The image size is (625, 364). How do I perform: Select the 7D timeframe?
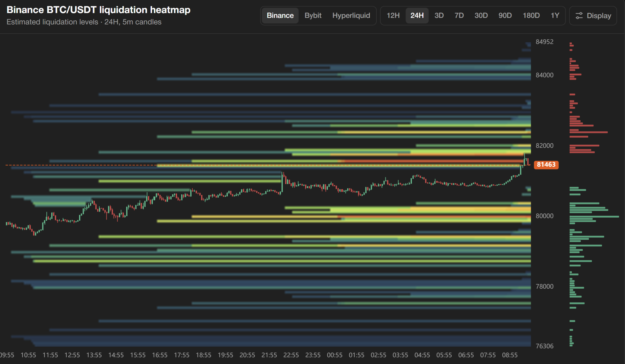point(459,15)
